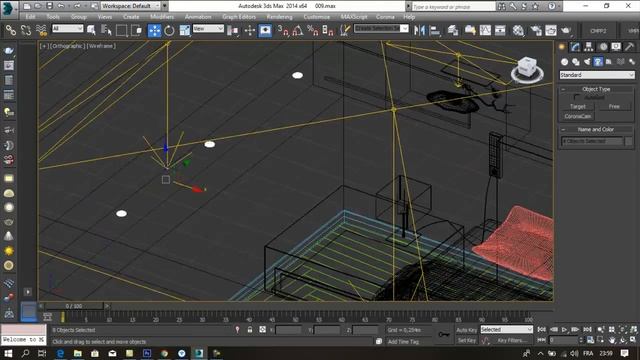
Task: Click the Align tool icon
Action: coord(435,30)
